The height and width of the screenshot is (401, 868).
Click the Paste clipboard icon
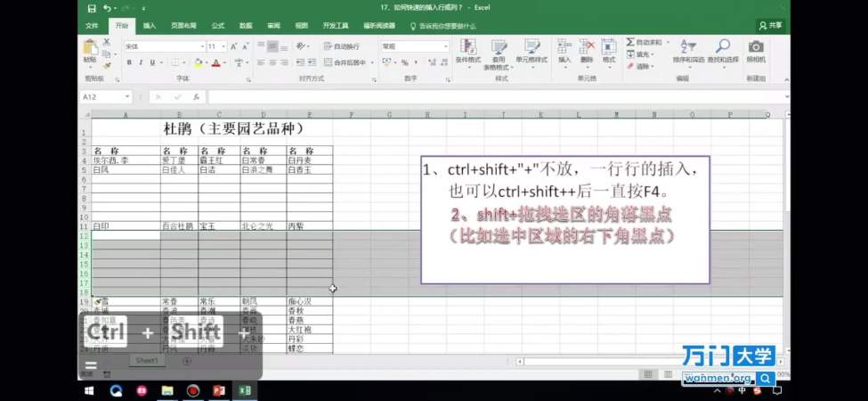90,47
